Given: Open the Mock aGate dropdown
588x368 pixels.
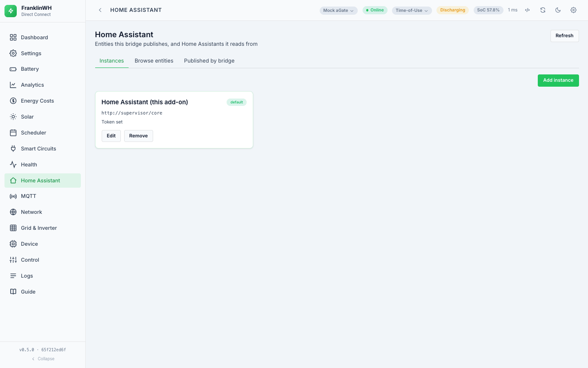Looking at the screenshot, I should (x=339, y=10).
